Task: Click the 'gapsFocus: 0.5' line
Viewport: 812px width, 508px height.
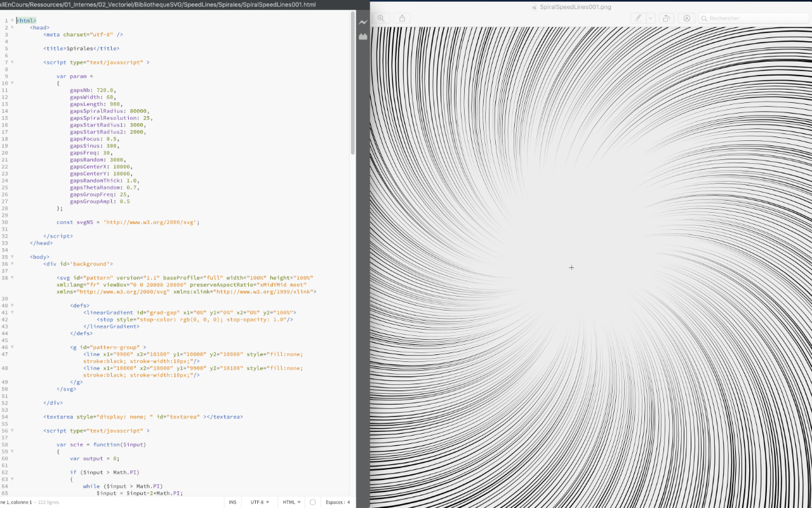Action: pyautogui.click(x=95, y=139)
